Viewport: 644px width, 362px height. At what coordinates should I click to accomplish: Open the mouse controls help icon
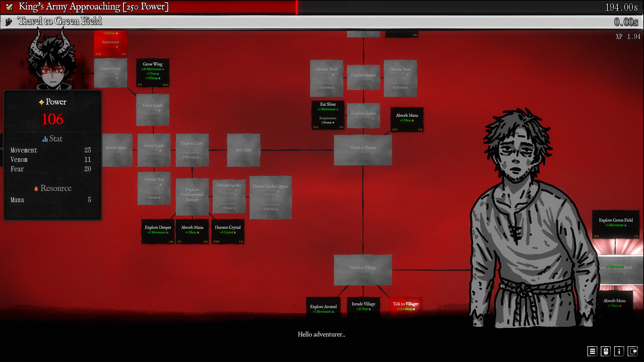click(606, 351)
